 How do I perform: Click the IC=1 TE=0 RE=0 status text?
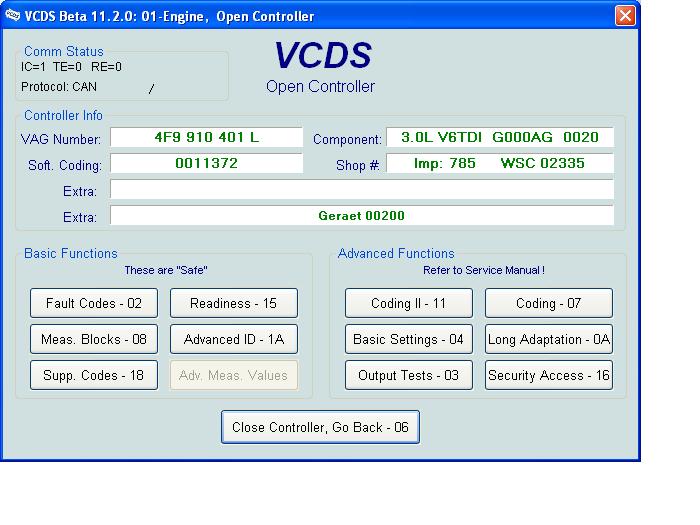pyautogui.click(x=71, y=67)
